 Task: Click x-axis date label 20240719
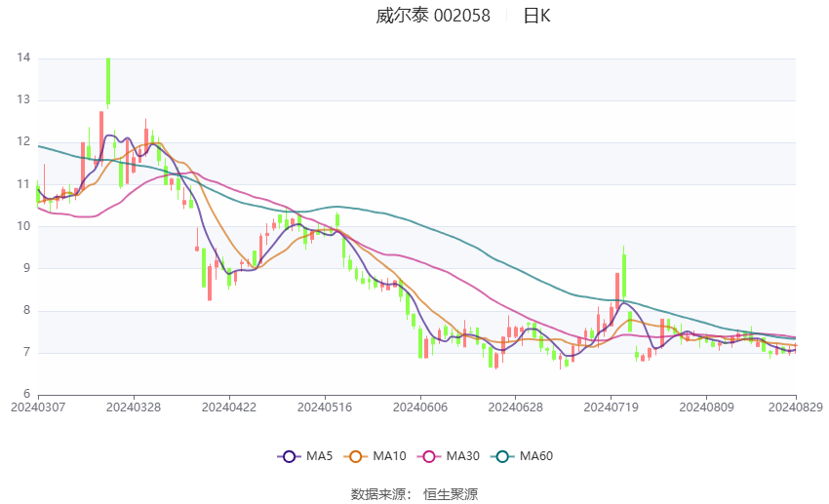point(612,407)
